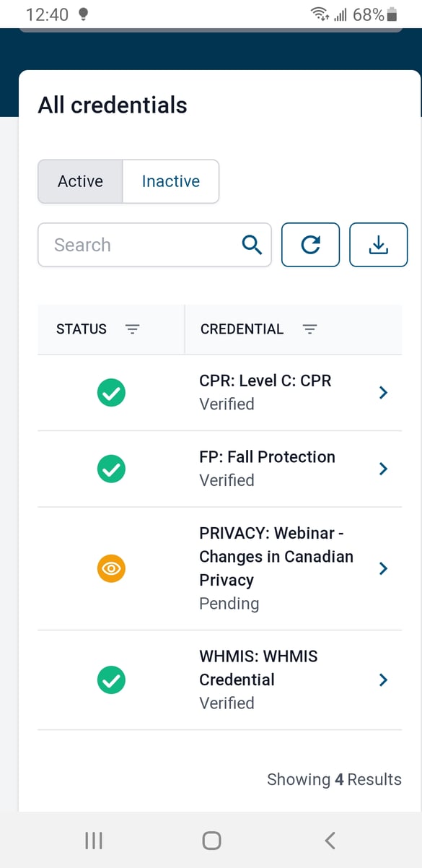Click the search magnifier icon
Viewport: 422px width, 868px height.
[252, 245]
